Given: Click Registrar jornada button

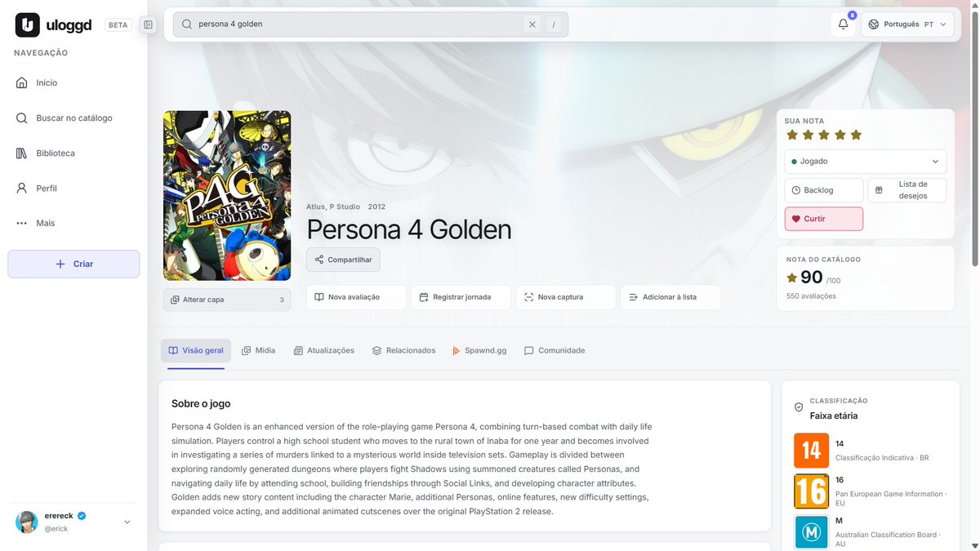Looking at the screenshot, I should point(461,297).
